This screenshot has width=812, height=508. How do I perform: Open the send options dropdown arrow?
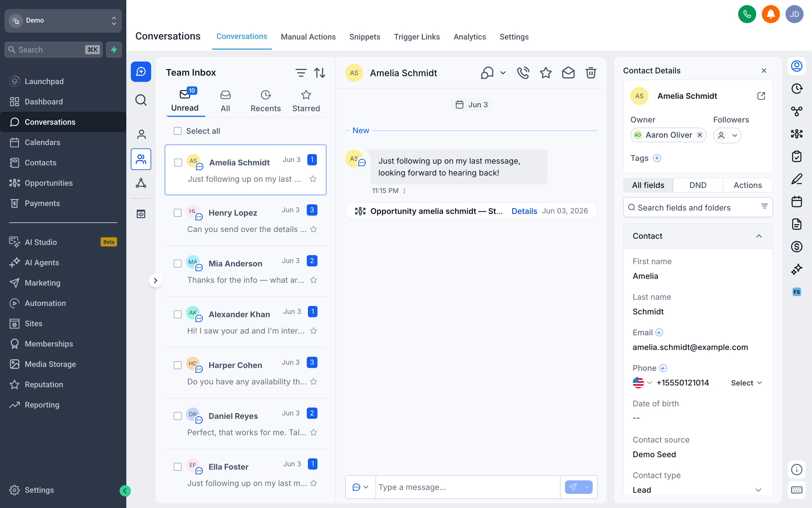[x=587, y=487]
